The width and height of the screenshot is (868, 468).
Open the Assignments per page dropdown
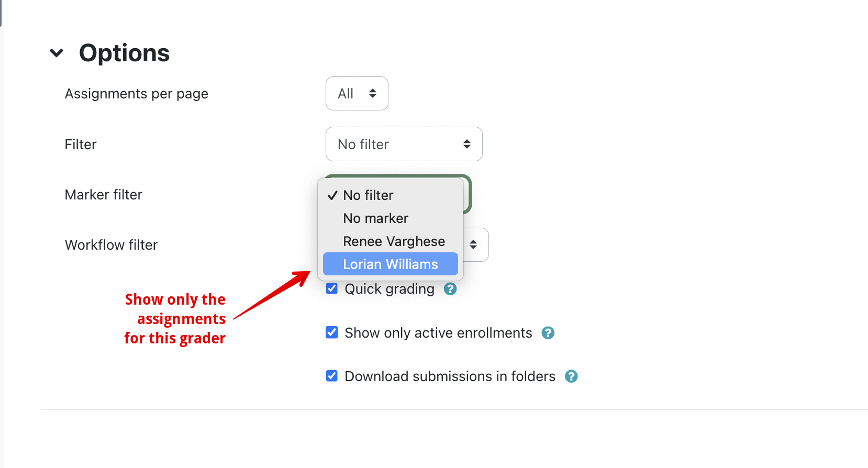tap(357, 94)
